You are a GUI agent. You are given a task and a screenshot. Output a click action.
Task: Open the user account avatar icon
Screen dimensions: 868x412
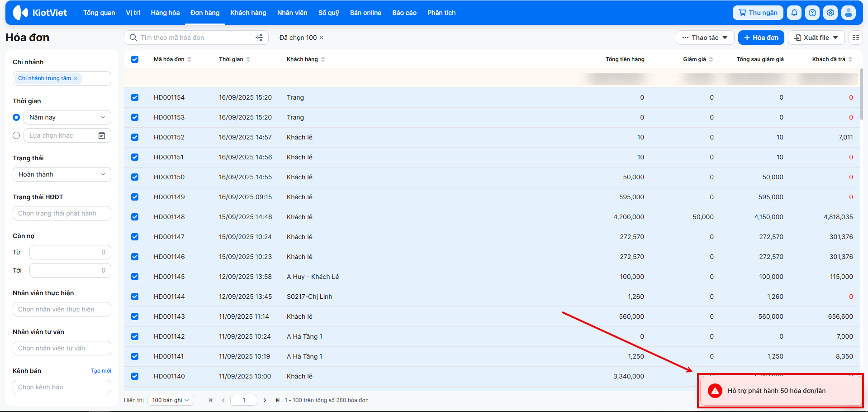849,13
